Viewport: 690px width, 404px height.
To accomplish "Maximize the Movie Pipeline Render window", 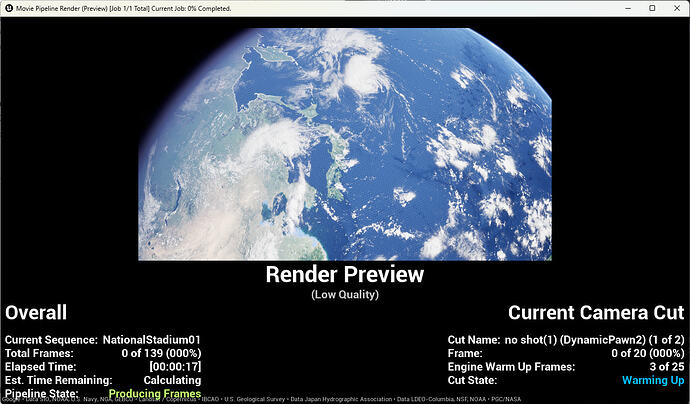I will pos(653,8).
